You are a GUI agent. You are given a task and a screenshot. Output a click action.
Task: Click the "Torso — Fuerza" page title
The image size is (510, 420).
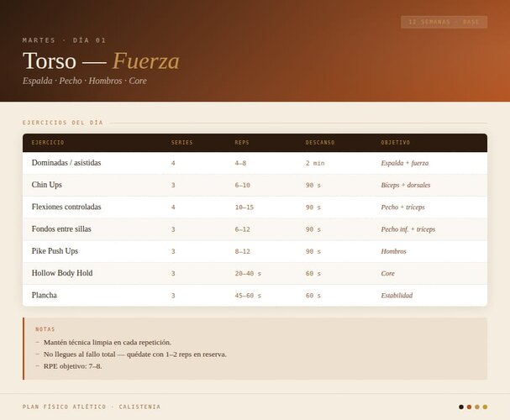pyautogui.click(x=101, y=60)
